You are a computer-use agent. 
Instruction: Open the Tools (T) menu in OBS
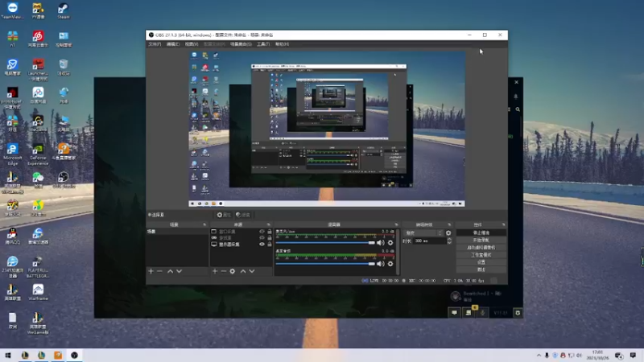(x=263, y=44)
